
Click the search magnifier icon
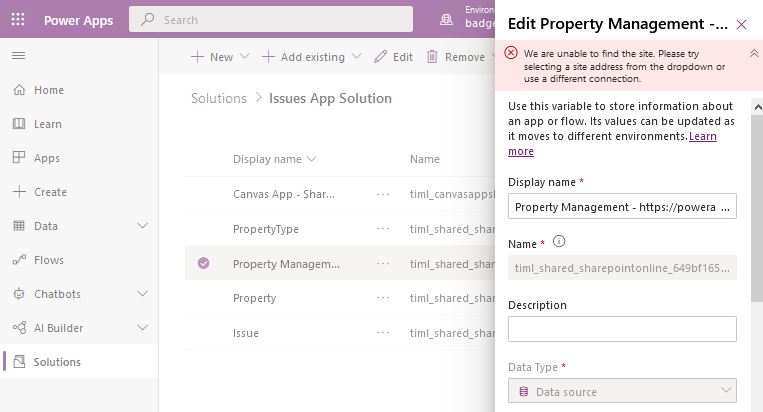click(147, 19)
